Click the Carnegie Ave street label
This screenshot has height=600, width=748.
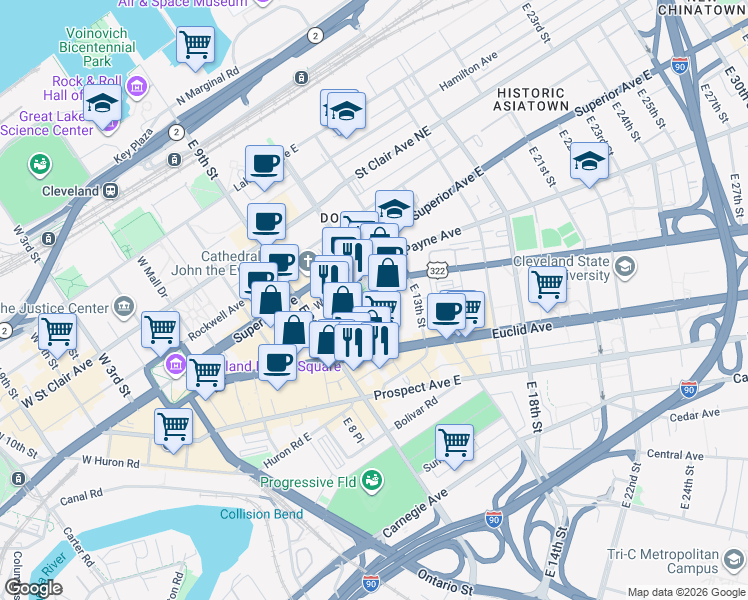415,513
